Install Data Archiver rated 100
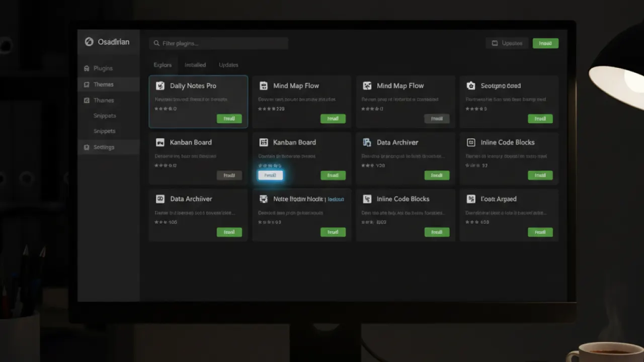Image resolution: width=644 pixels, height=362 pixels. tap(229, 232)
